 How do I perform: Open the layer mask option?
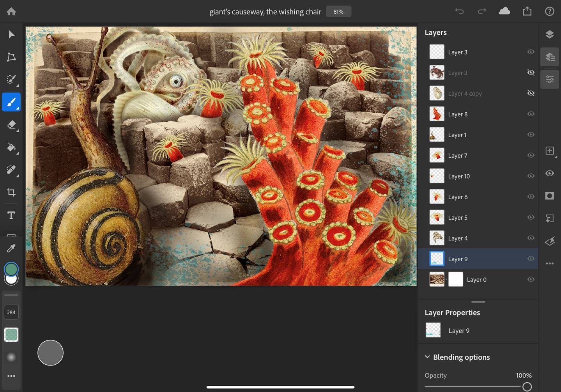pyautogui.click(x=550, y=196)
